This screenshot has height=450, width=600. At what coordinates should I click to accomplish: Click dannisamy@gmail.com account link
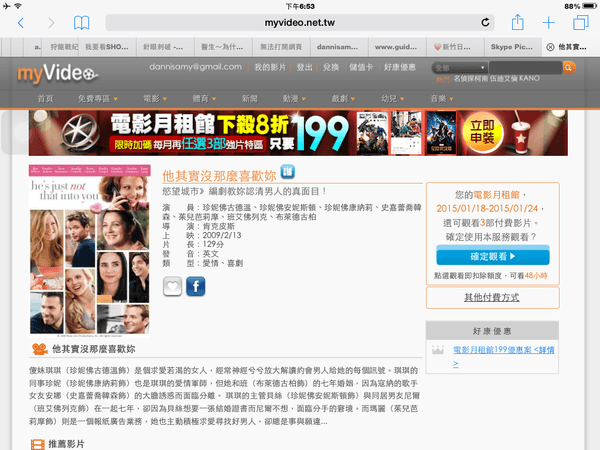pyautogui.click(x=196, y=67)
